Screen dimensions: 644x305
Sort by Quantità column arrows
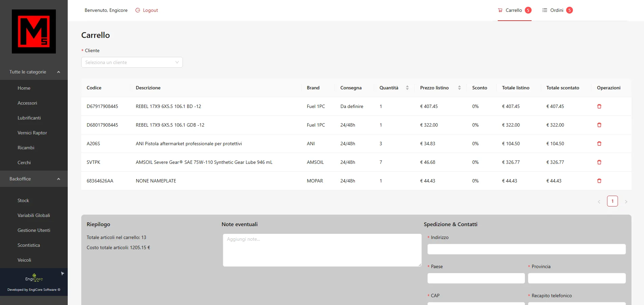click(x=407, y=88)
